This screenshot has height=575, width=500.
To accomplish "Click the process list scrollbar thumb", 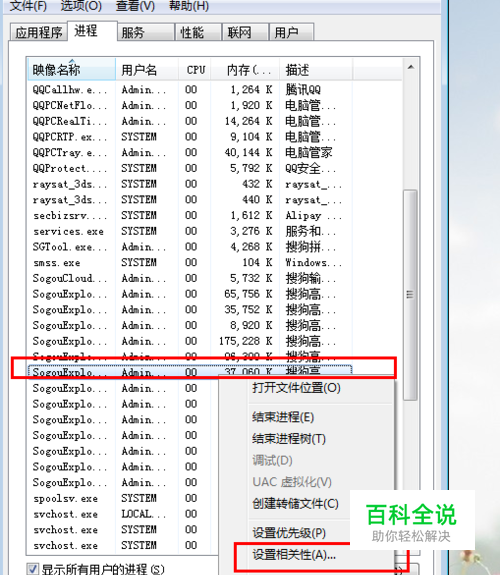I will pyautogui.click(x=410, y=295).
